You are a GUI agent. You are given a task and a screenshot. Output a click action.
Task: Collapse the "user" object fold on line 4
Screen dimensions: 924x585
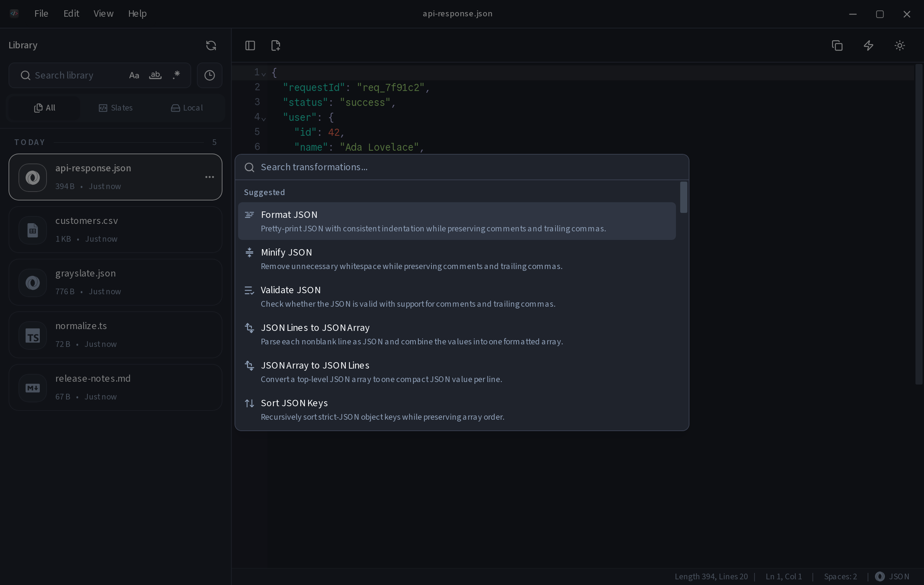(x=264, y=118)
